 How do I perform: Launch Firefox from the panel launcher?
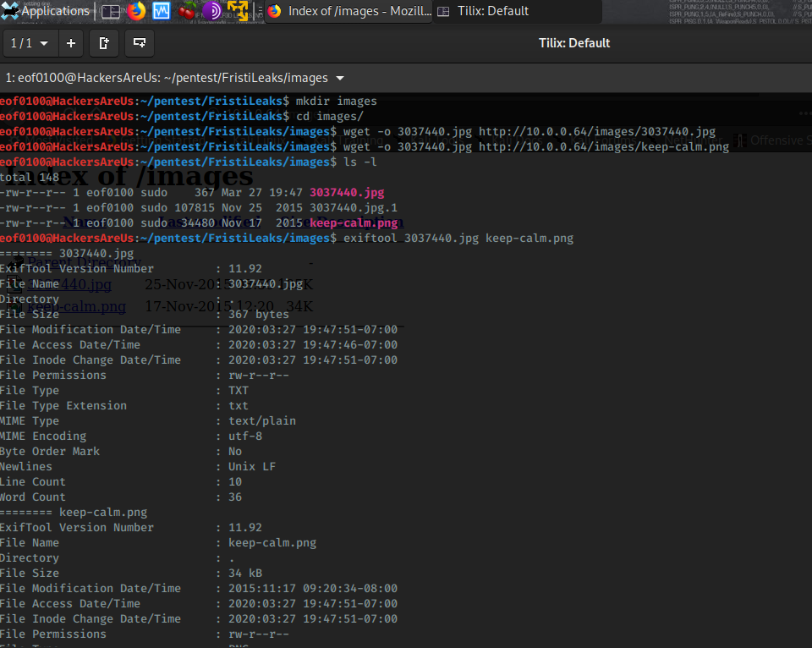136,11
